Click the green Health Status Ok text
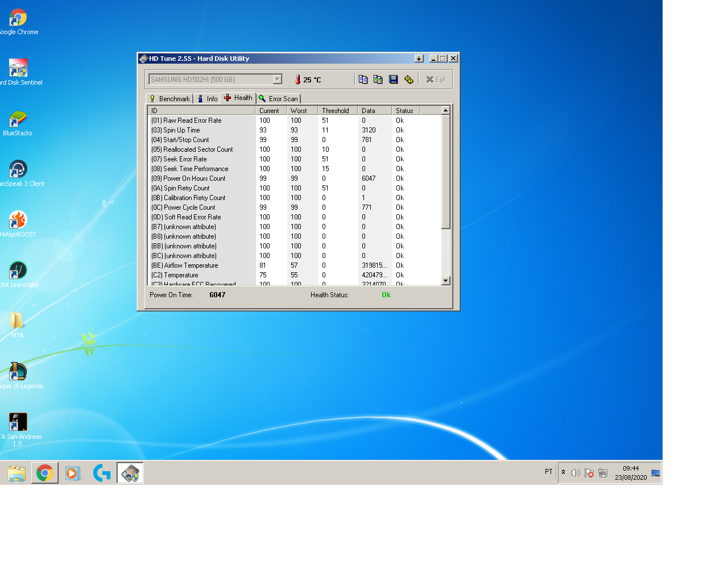This screenshot has width=728, height=582. click(386, 295)
